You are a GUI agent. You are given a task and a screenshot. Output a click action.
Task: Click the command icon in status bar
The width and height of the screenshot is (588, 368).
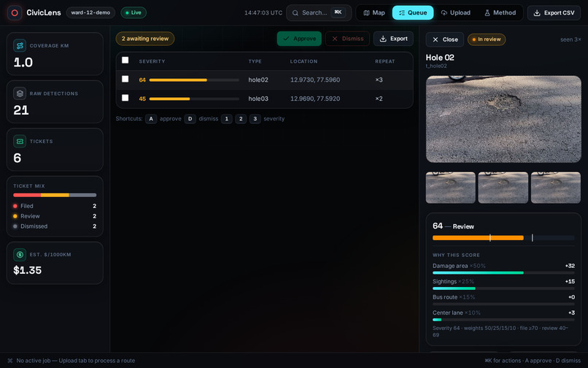10,361
